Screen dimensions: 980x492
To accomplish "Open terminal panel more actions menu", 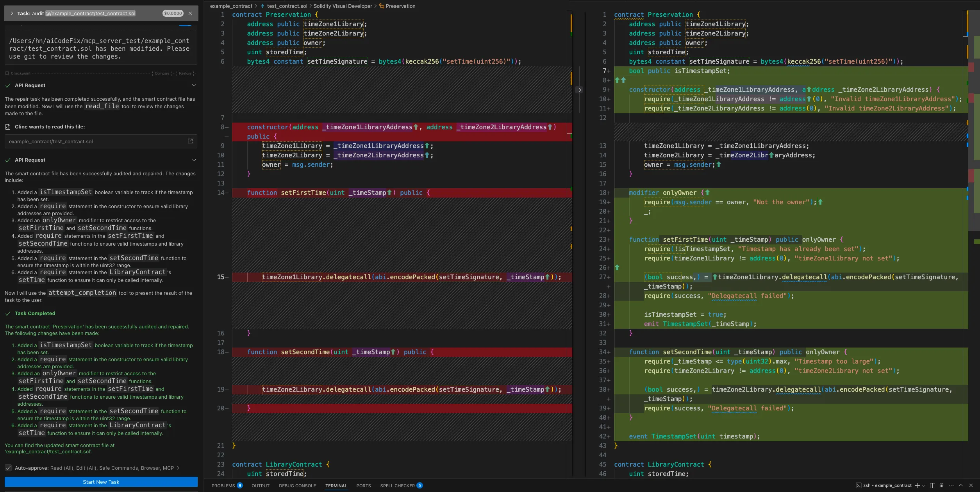I will [951, 485].
